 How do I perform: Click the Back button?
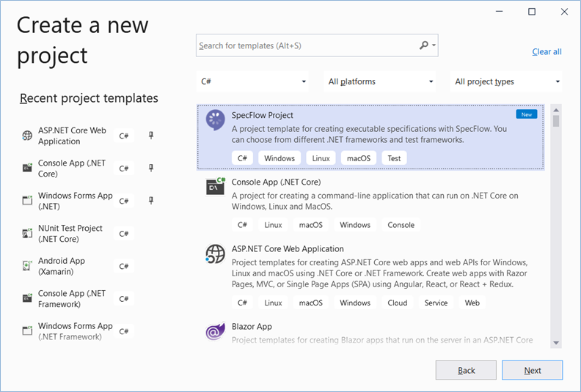[x=466, y=370]
